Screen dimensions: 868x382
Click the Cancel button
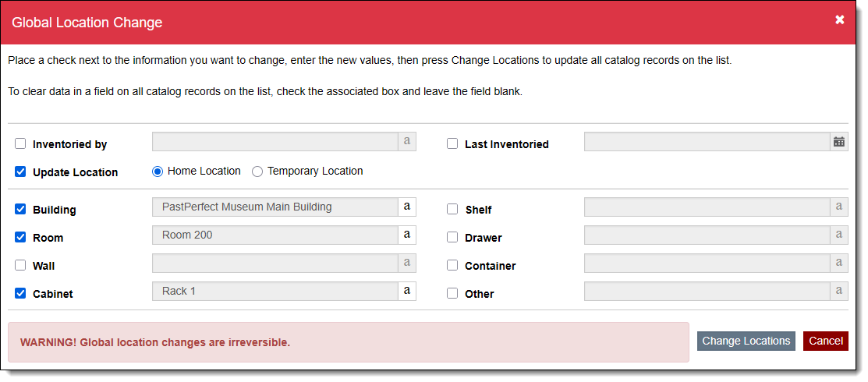[825, 341]
